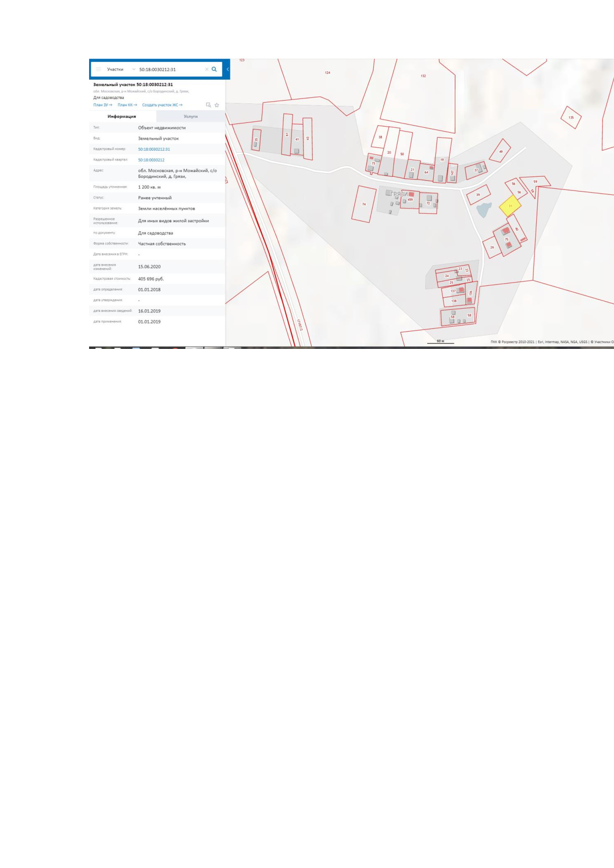614x868 pixels.
Task: Click the ГРЯЗИ village label on the map
Action: pos(399,194)
